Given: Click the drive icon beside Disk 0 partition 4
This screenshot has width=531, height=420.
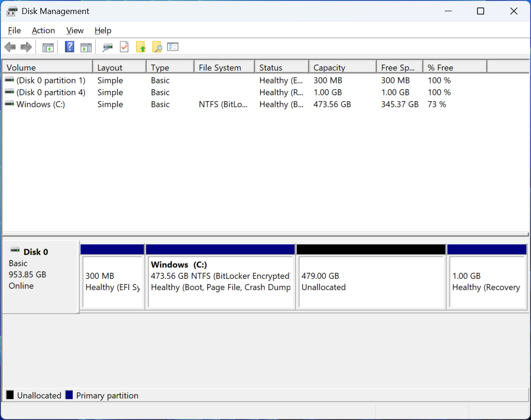Looking at the screenshot, I should click(9, 92).
